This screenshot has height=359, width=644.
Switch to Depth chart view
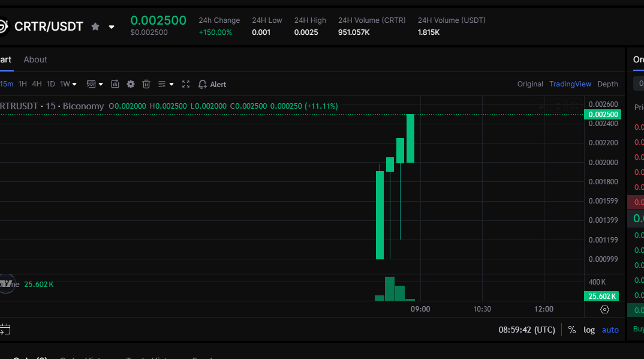point(607,84)
